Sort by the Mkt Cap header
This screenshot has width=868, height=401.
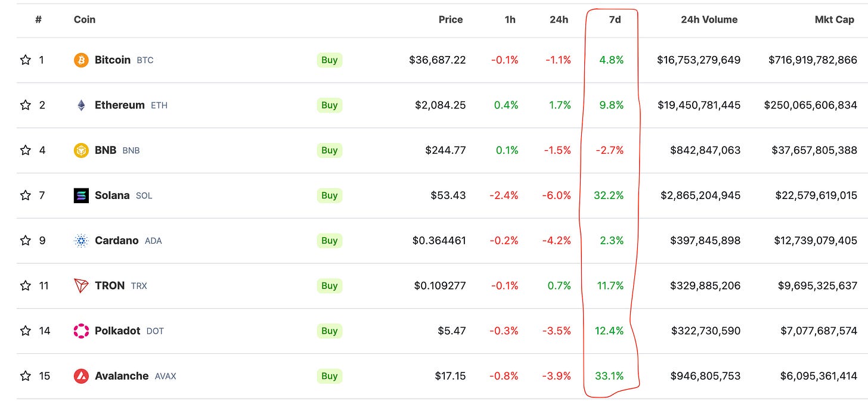coord(835,20)
